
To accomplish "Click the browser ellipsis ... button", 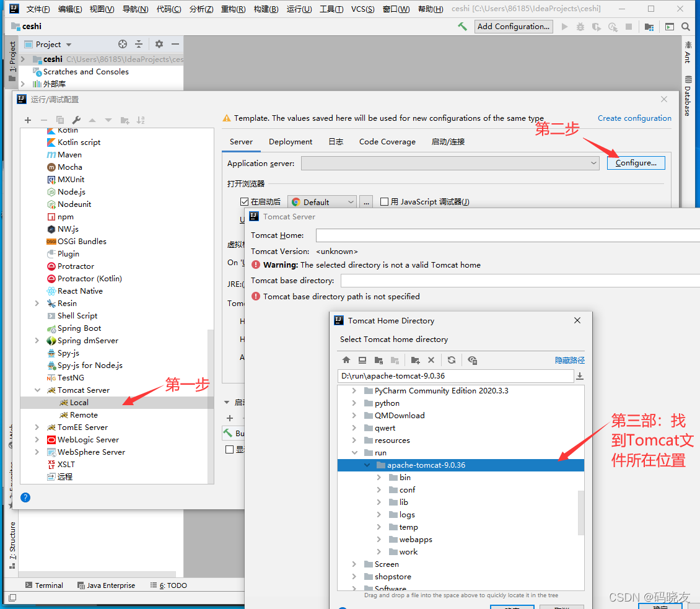I will 366,202.
